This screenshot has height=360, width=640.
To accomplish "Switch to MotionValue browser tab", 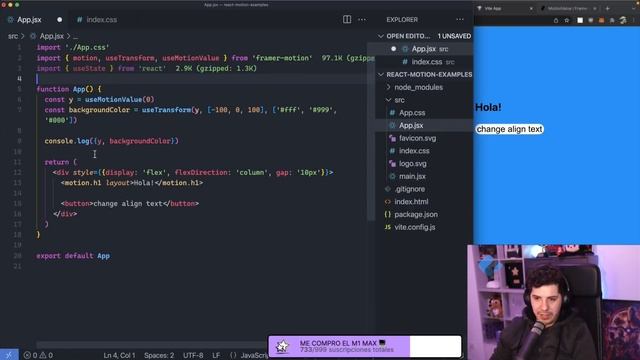I will pos(567,8).
